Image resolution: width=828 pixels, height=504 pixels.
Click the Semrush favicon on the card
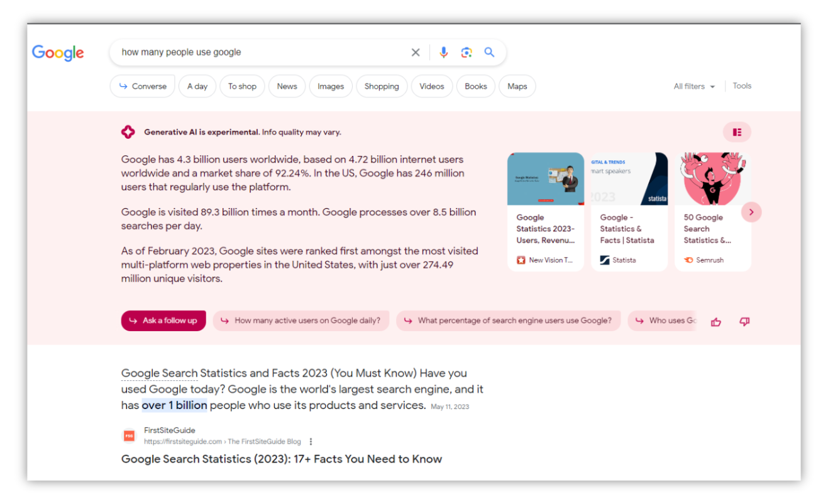coord(687,260)
